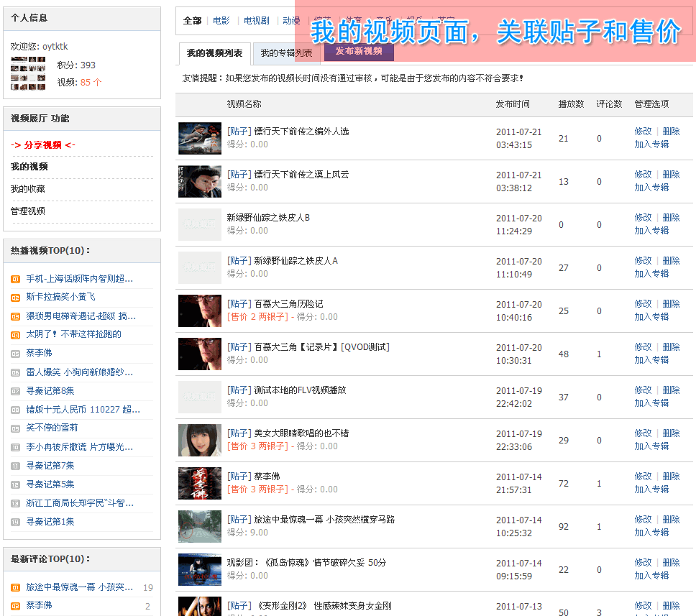This screenshot has height=616, width=696.
Task: Switch to the 动漫 category
Action: (x=291, y=20)
